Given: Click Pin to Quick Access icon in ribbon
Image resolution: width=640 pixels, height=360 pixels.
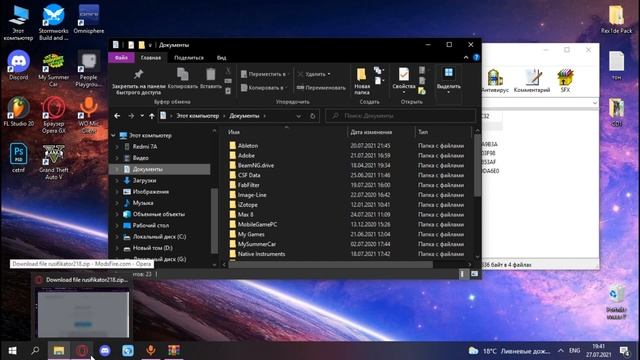Looking at the screenshot, I should click(138, 75).
